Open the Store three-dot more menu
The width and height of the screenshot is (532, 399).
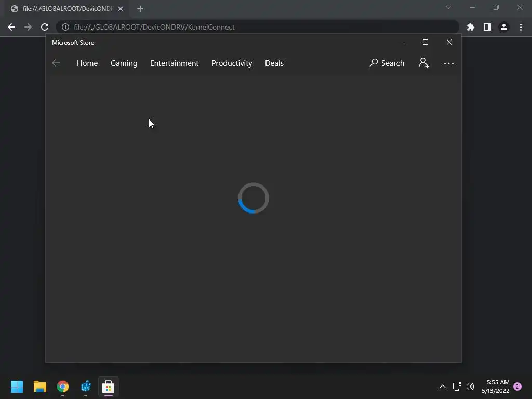pos(448,63)
